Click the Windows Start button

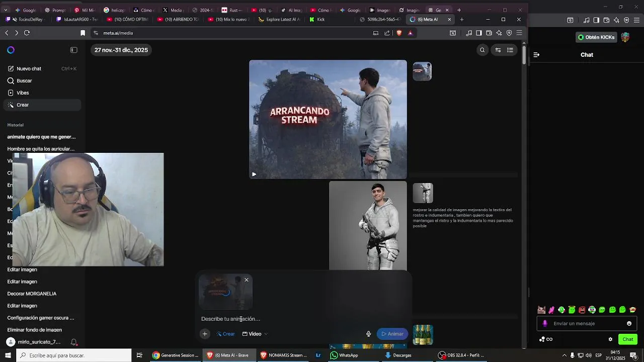[x=8, y=355]
